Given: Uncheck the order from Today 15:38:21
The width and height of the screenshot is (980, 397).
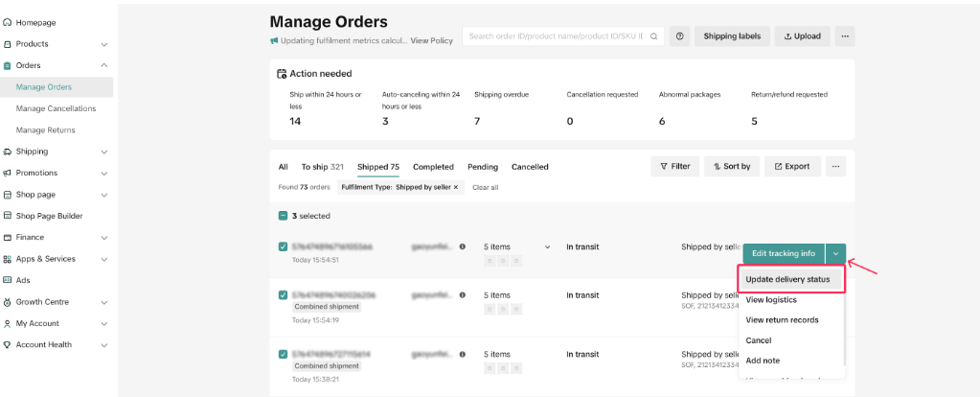Looking at the screenshot, I should pyautogui.click(x=283, y=354).
